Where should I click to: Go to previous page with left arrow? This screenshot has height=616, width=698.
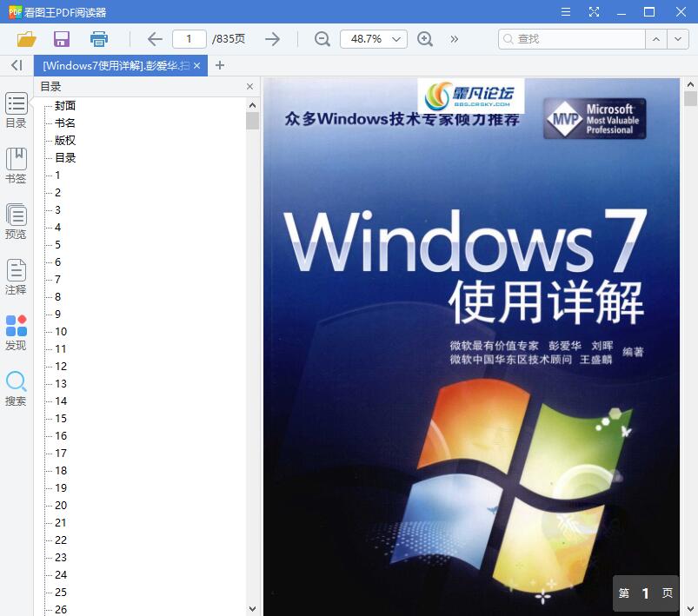pos(155,39)
